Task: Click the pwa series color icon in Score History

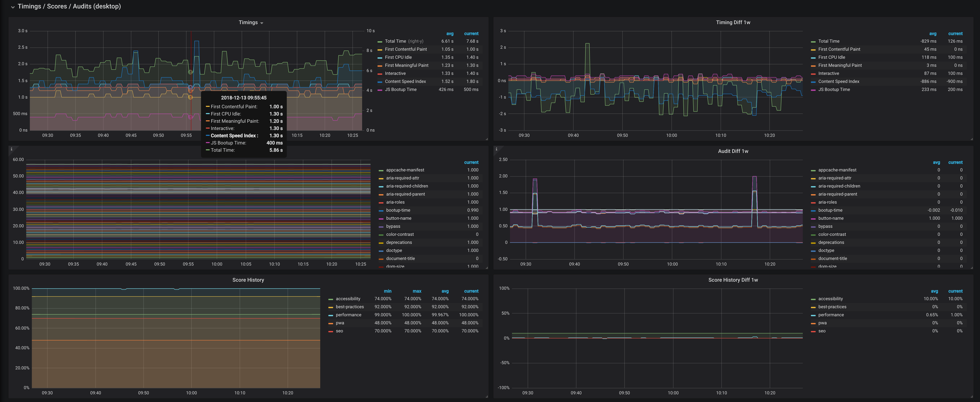Action: (331, 323)
